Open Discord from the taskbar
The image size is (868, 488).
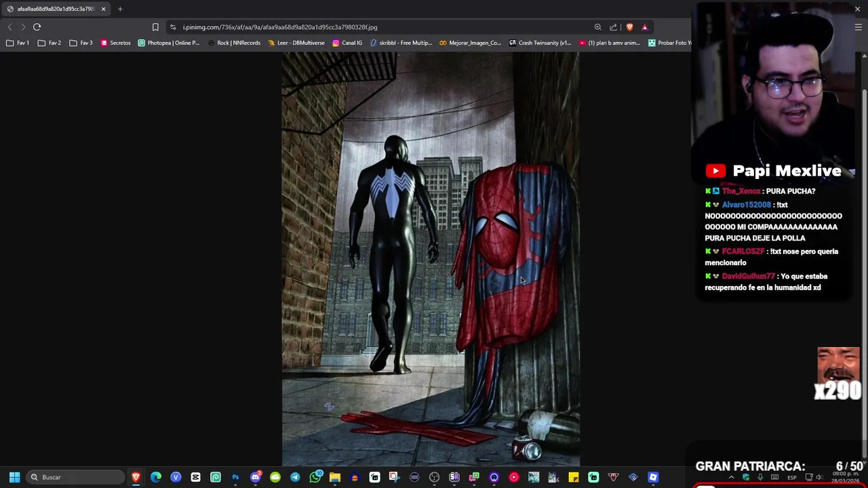pos(256,477)
